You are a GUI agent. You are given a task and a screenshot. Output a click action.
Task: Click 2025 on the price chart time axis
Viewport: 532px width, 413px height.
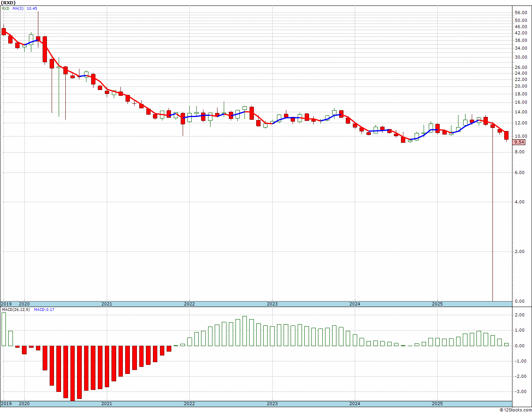tap(437, 304)
